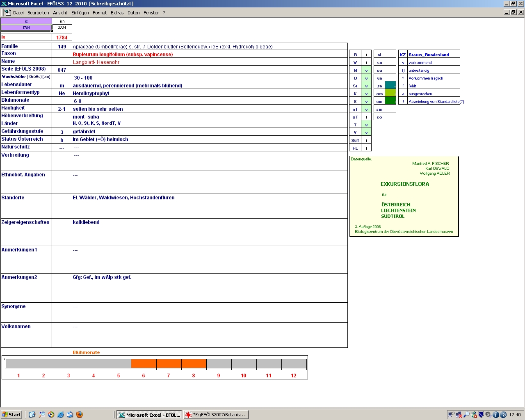Select the ixn cell showing 3234

pyautogui.click(x=62, y=28)
